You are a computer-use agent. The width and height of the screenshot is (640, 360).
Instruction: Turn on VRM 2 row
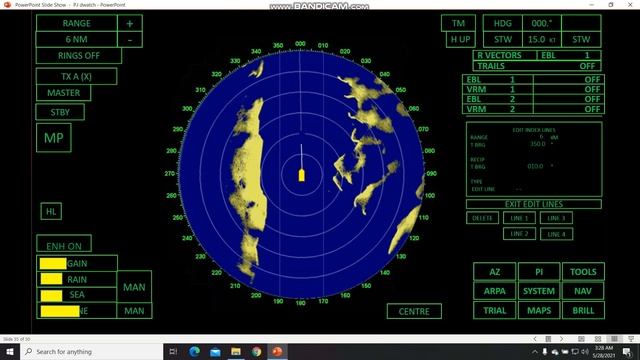533,109
